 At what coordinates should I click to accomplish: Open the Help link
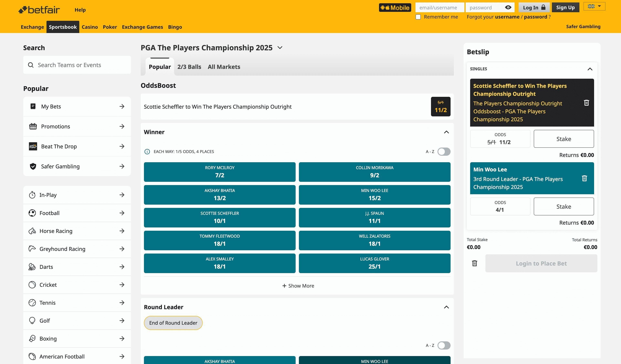point(80,10)
